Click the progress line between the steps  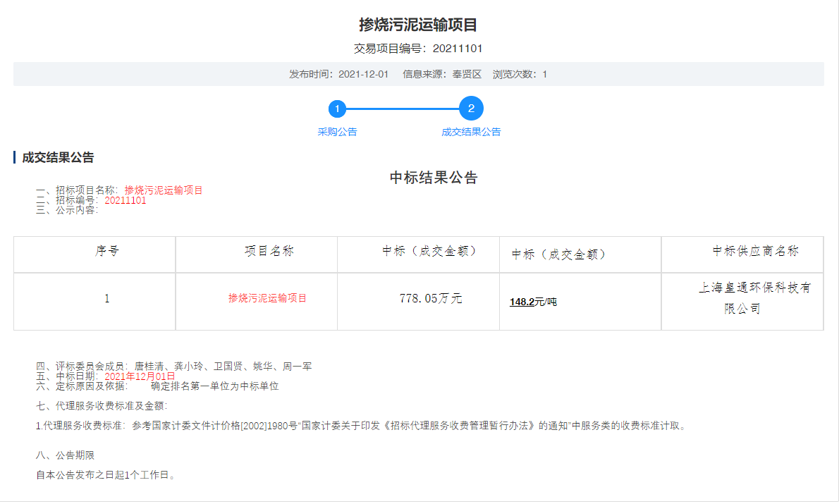[x=403, y=109]
